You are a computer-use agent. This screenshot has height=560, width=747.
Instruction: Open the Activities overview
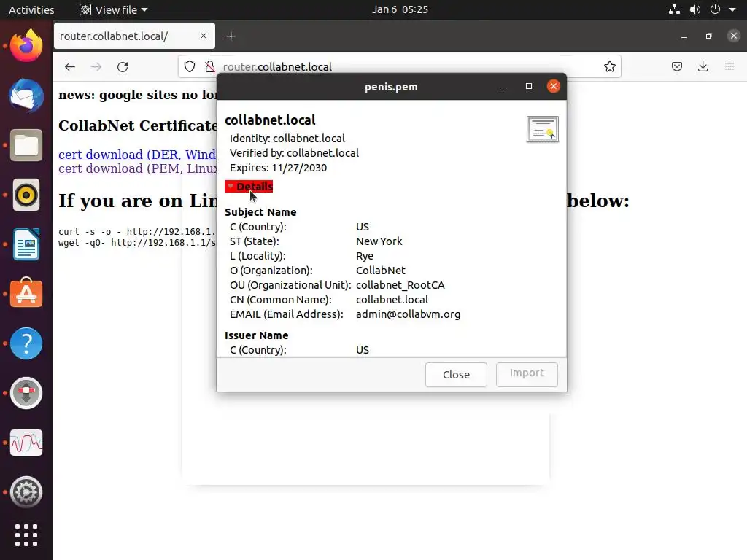coord(31,9)
